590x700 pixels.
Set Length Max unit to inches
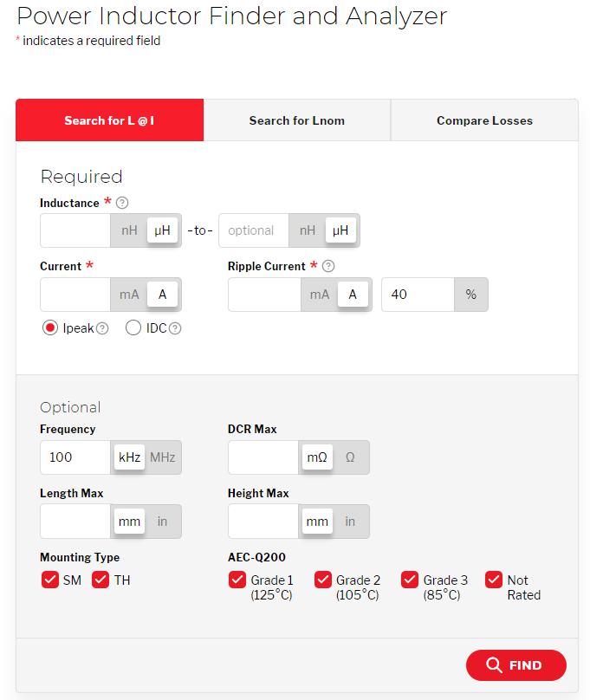[162, 522]
